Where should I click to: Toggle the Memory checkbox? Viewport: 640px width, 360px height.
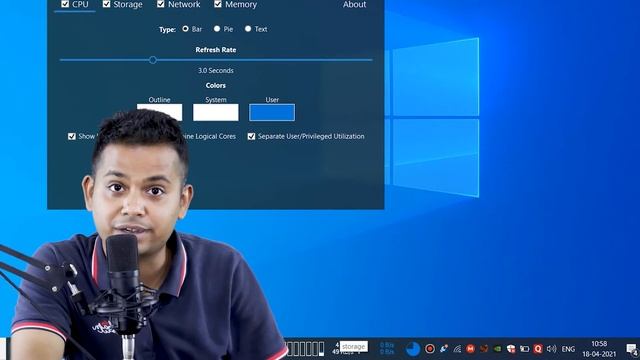(x=218, y=4)
